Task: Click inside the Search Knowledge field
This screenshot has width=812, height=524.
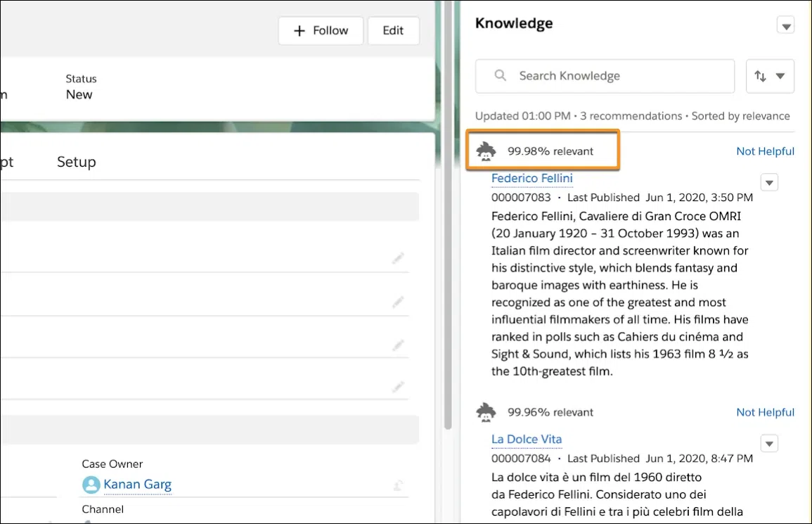Action: coord(605,76)
